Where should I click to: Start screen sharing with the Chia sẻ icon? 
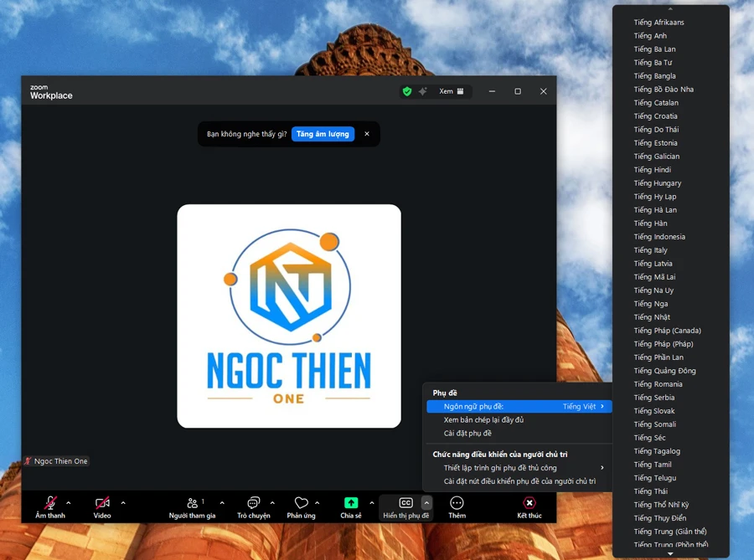point(351,502)
